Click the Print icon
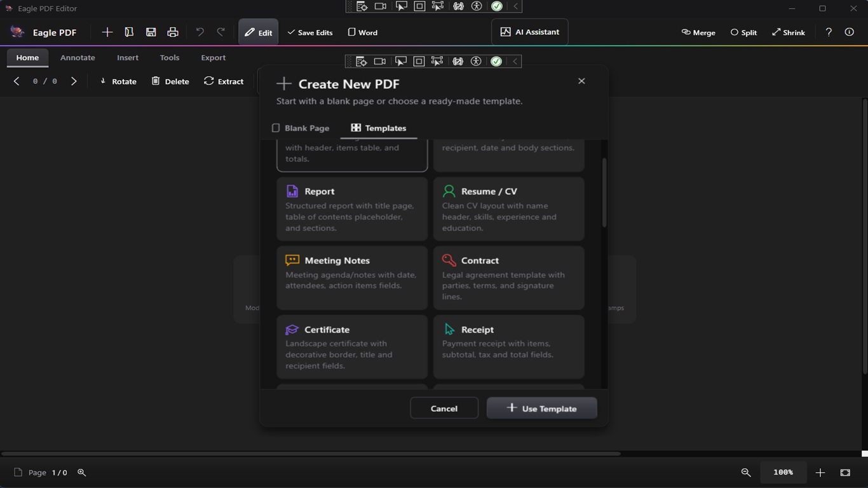This screenshot has width=868, height=488. 172,32
